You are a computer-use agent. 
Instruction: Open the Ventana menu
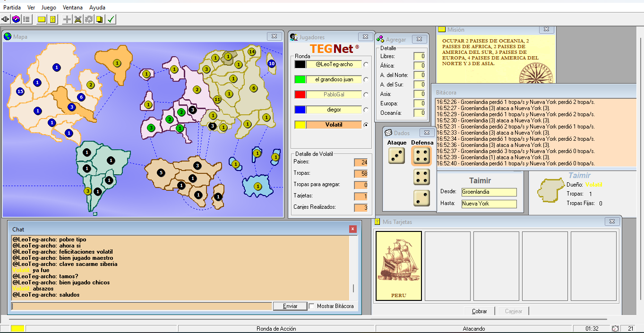72,8
